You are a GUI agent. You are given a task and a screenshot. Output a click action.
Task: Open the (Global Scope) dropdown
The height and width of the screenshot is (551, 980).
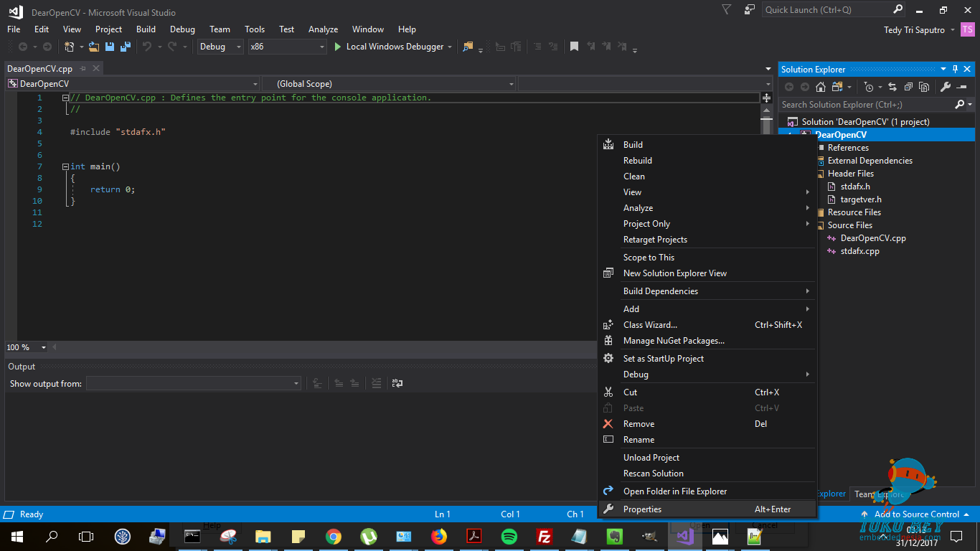pos(389,84)
